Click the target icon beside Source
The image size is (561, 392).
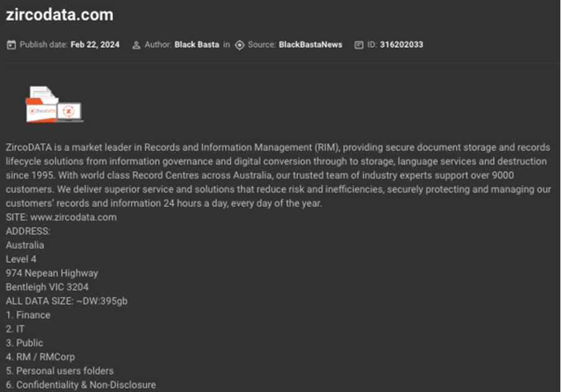(x=240, y=45)
